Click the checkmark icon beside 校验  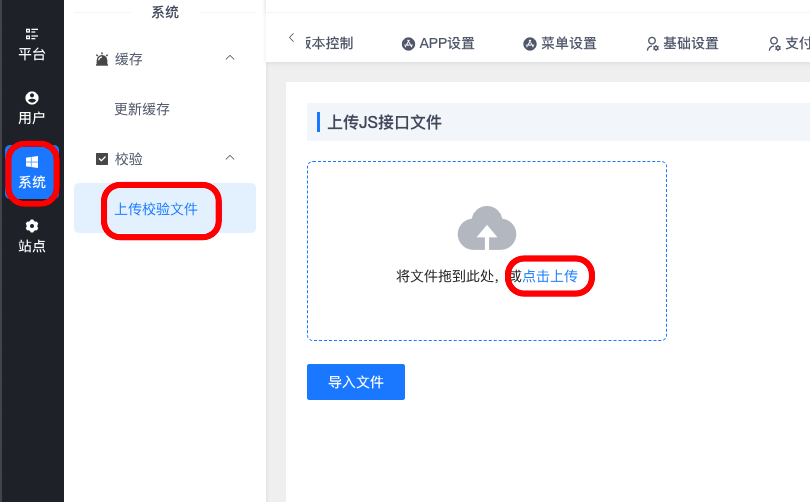click(x=102, y=159)
